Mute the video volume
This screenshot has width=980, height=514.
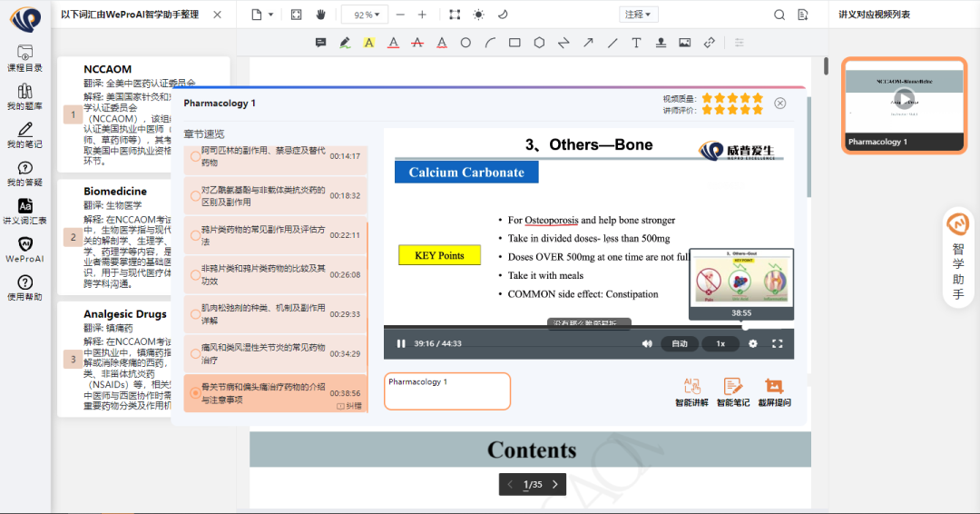click(x=647, y=344)
